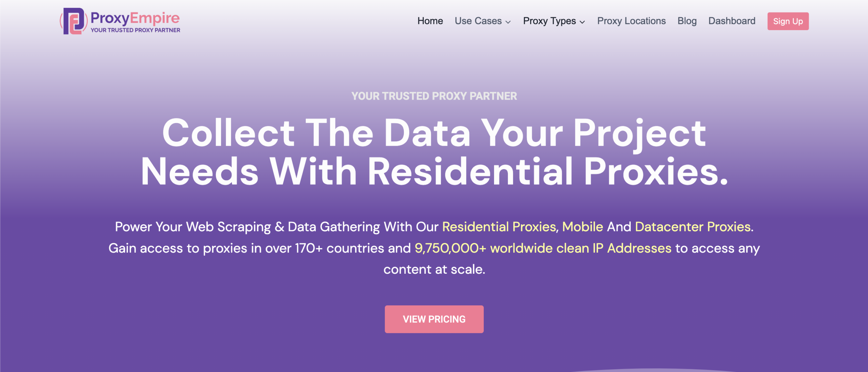
Task: Open the Datacenter Proxies link
Action: point(693,227)
